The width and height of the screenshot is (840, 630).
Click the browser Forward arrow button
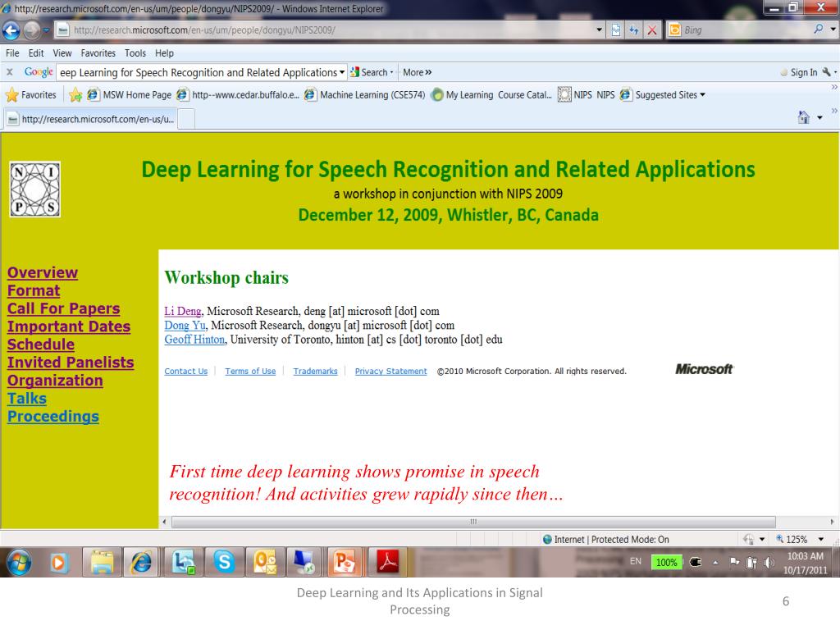coord(32,30)
